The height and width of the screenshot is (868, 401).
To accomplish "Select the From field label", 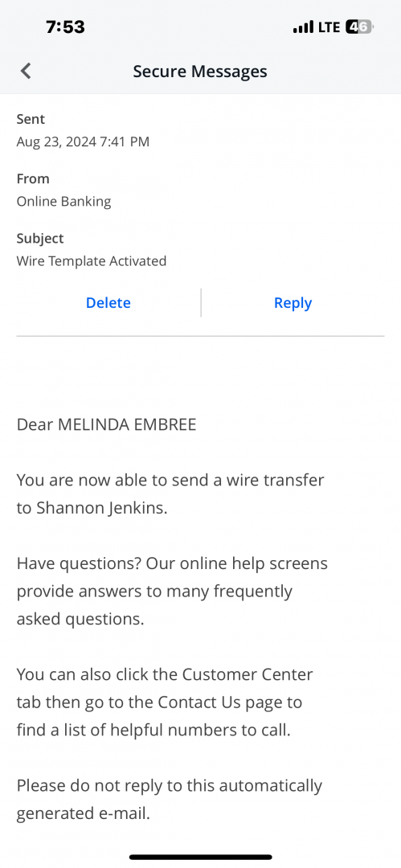I will click(33, 178).
